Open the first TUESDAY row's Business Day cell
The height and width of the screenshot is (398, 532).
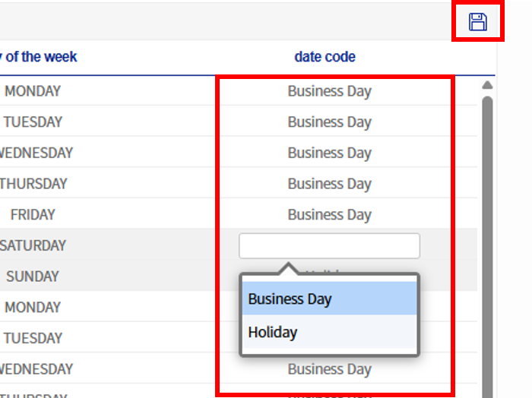[329, 122]
